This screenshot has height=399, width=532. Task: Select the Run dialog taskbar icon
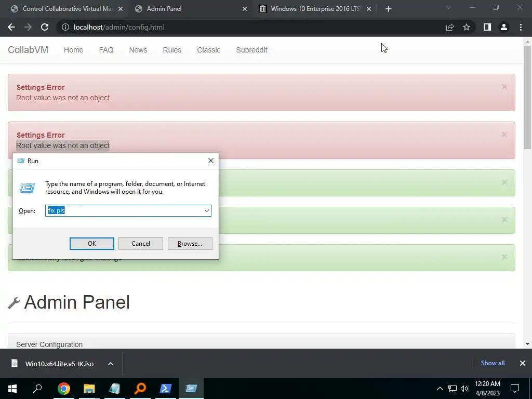(x=191, y=389)
